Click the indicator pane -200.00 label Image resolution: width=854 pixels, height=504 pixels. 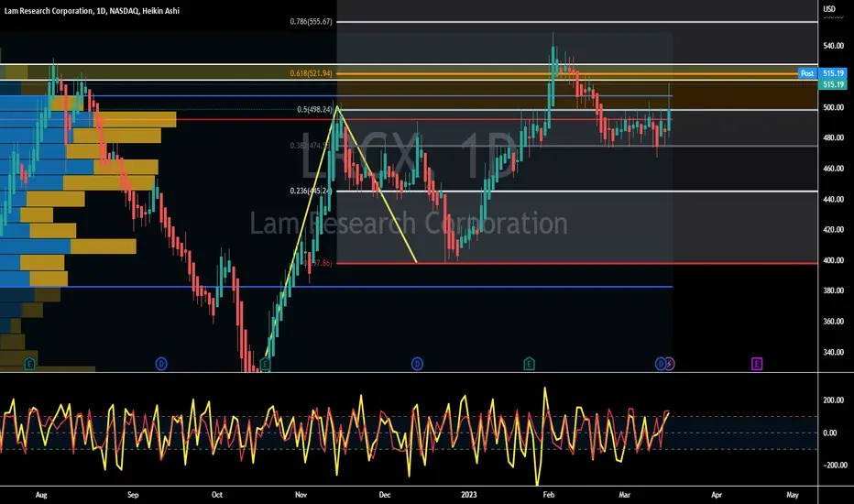pyautogui.click(x=834, y=465)
